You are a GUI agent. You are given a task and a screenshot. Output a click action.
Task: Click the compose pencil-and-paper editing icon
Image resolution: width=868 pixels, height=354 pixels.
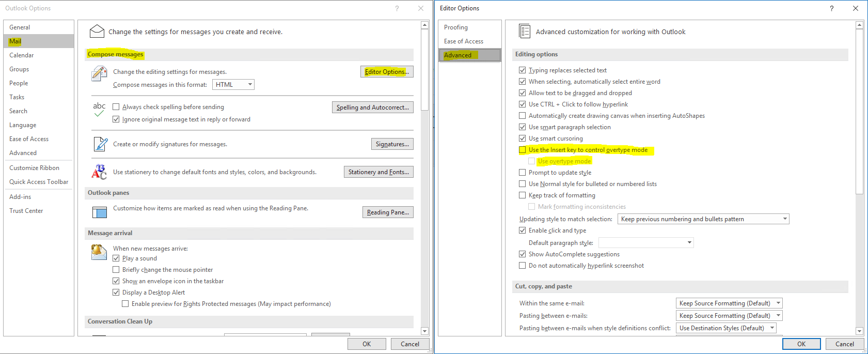(x=99, y=74)
